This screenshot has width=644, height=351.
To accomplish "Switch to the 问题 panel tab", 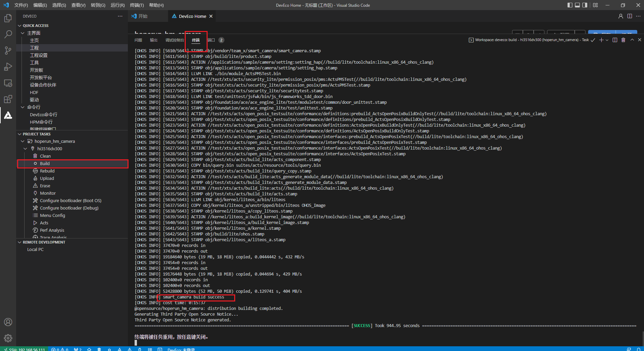I will (x=138, y=40).
